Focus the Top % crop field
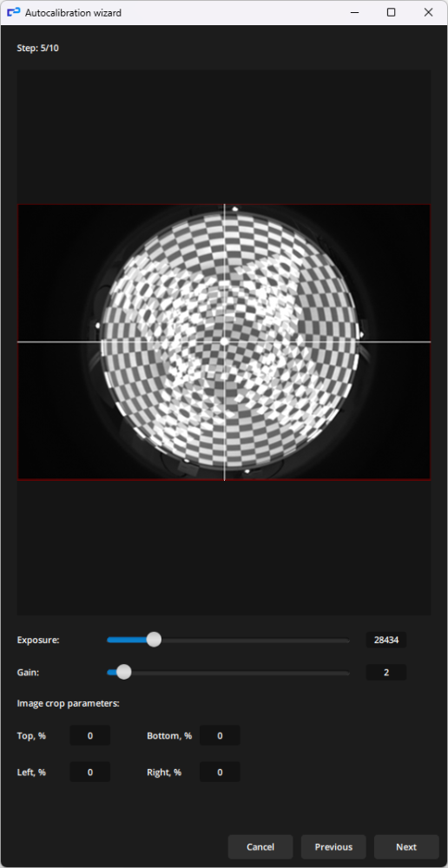The width and height of the screenshot is (448, 868). tap(89, 736)
